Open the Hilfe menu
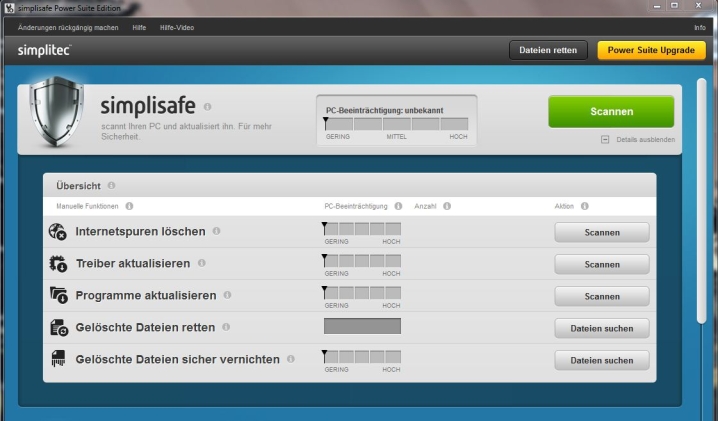Viewport: 718px width, 421px height. [x=139, y=27]
